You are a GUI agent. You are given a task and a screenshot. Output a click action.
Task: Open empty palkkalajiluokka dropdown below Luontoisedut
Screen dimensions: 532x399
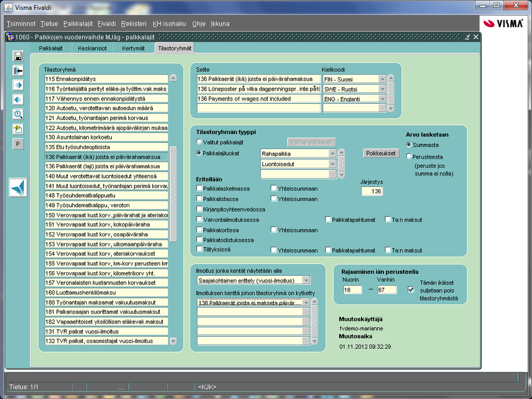[x=332, y=174]
